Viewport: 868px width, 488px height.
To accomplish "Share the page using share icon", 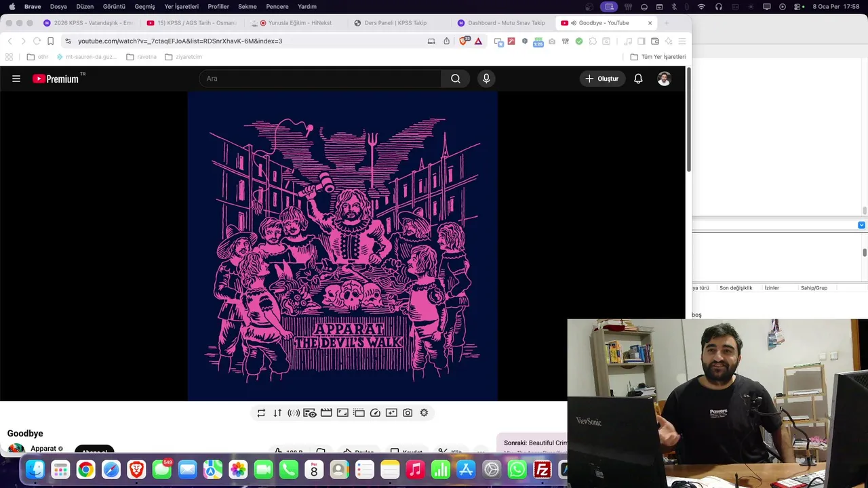I will pyautogui.click(x=446, y=41).
